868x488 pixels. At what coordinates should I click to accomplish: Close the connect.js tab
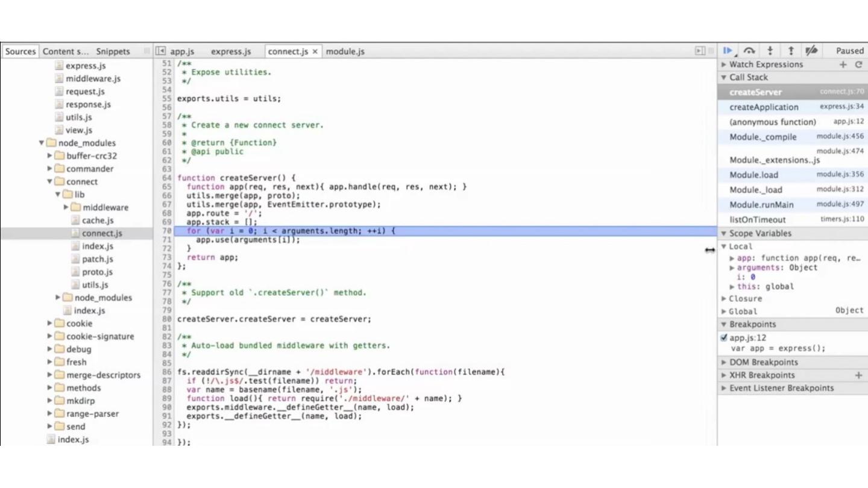point(315,52)
